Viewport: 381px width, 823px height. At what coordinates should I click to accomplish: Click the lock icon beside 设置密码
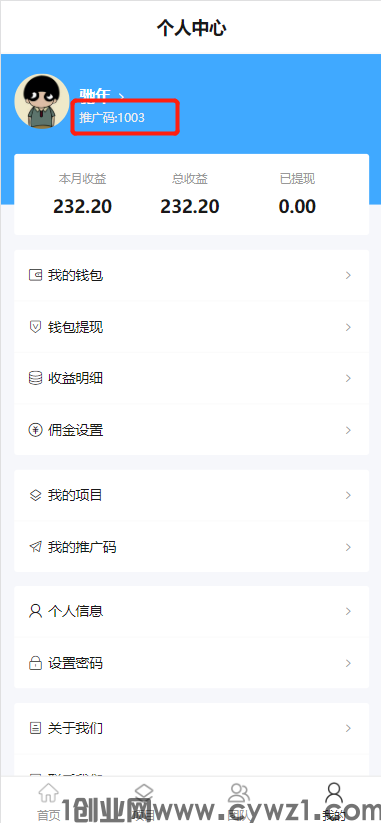35,663
